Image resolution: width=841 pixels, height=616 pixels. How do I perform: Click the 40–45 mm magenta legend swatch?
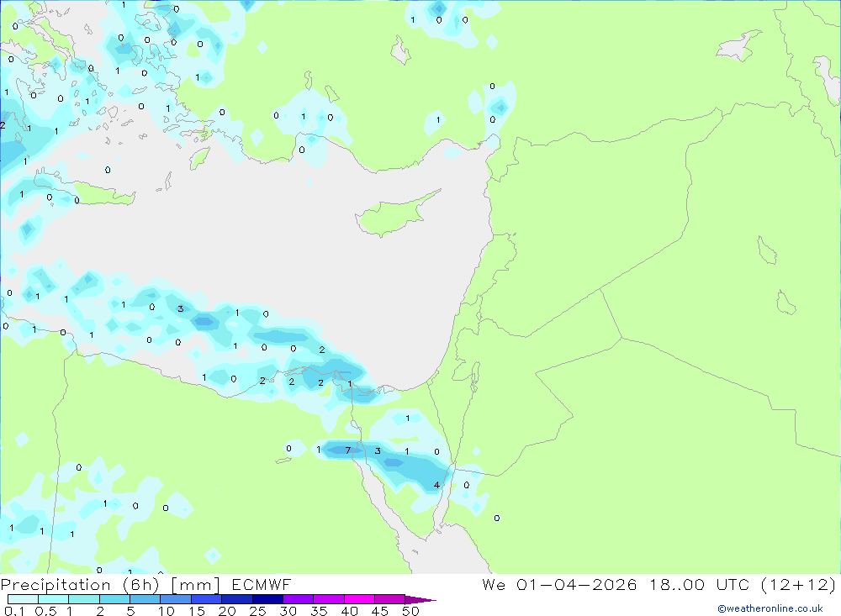coord(359,599)
